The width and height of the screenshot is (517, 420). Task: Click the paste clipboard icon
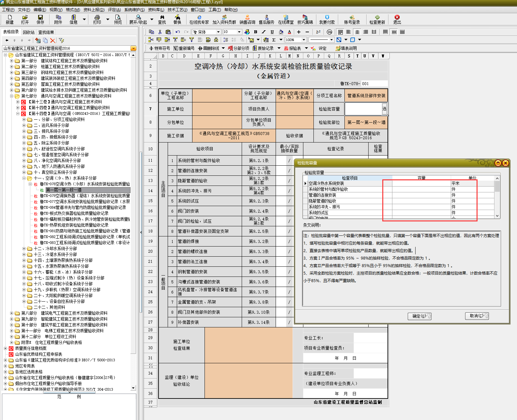tap(168, 32)
